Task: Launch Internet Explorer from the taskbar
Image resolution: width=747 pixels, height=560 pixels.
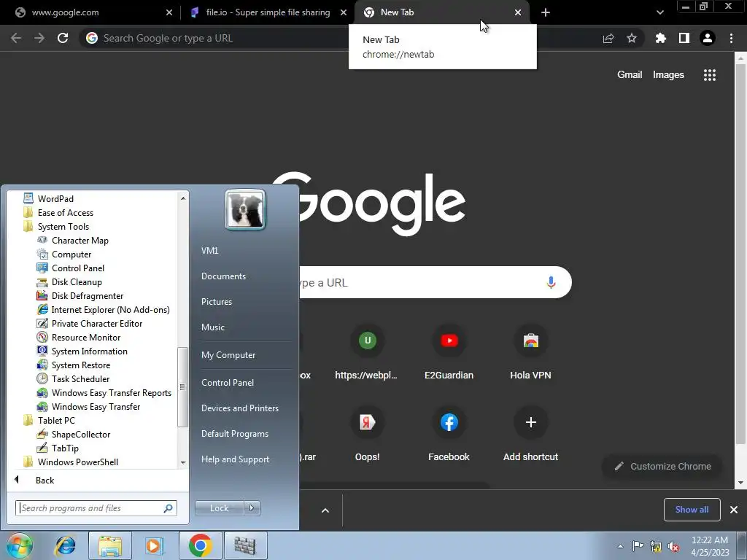Action: (65, 545)
